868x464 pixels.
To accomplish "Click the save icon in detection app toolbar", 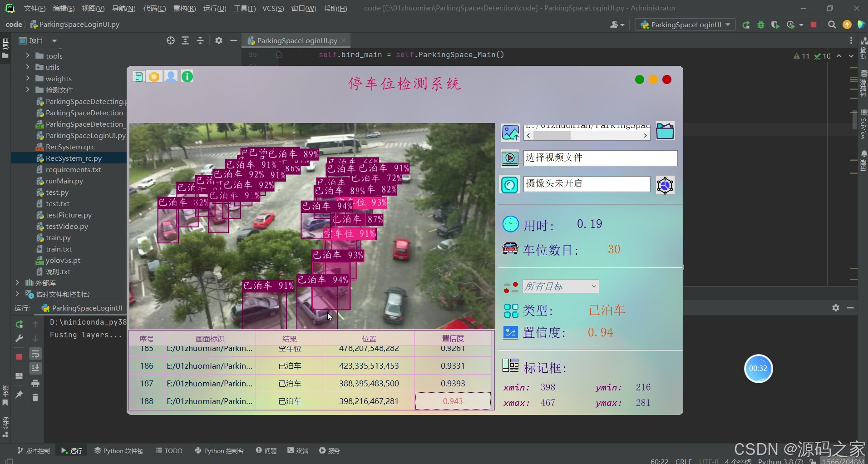I will click(x=138, y=77).
